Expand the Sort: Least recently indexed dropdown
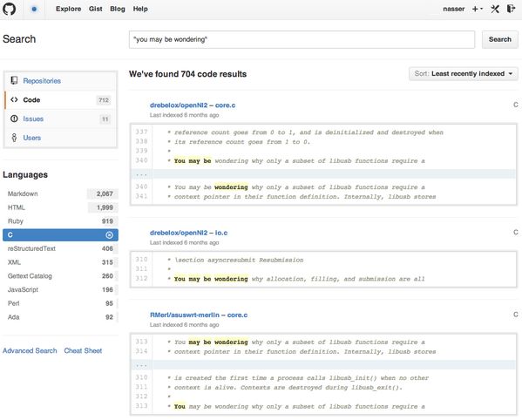 coord(463,73)
